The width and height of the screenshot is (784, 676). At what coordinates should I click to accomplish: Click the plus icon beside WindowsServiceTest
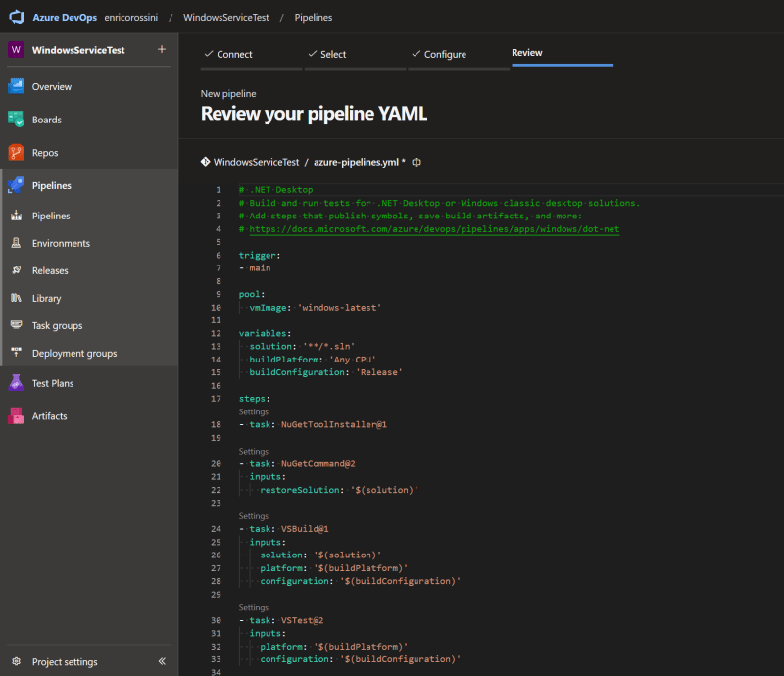click(162, 49)
